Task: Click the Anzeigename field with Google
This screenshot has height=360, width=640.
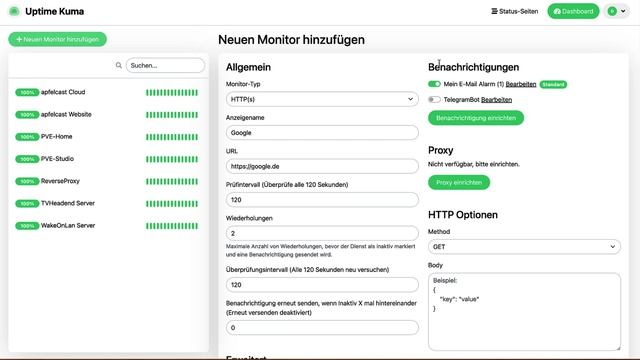Action: 322,133
